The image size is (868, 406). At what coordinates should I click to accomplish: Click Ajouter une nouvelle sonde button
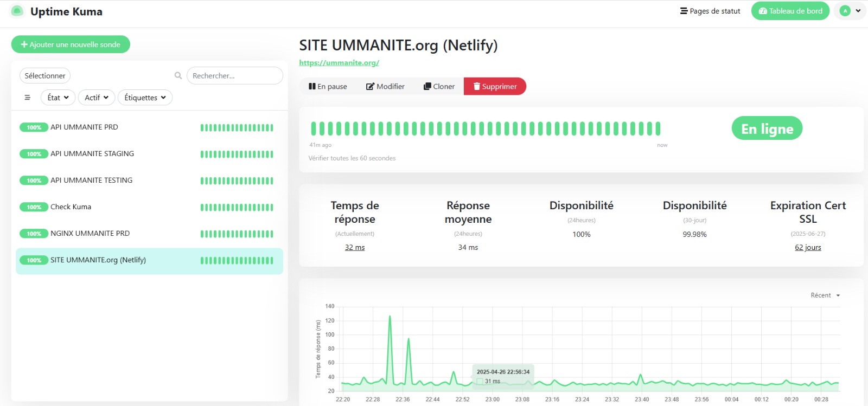(71, 44)
